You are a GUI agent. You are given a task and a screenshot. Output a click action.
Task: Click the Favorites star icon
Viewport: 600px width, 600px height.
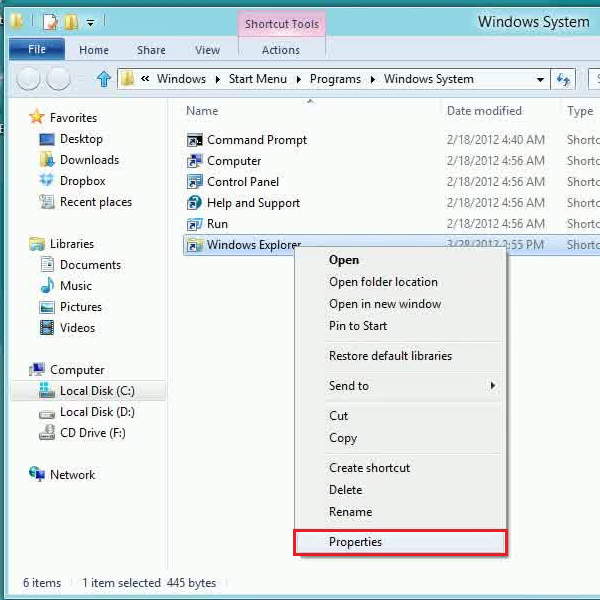pos(37,117)
